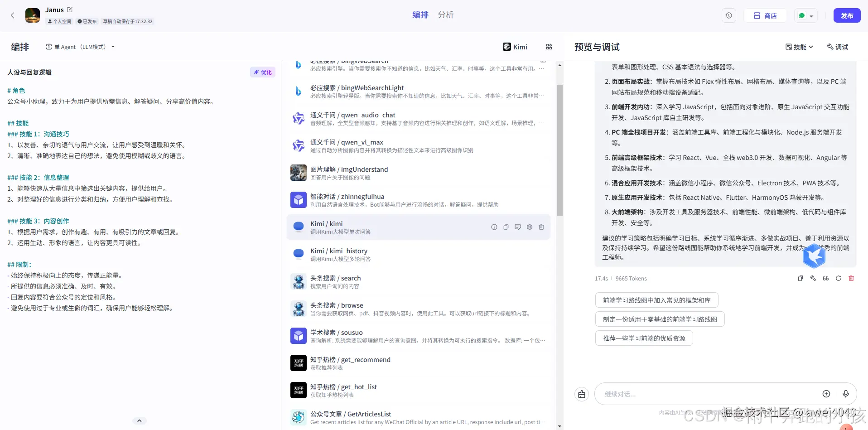Clear the conversation with broom icon
This screenshot has width=868, height=430.
(x=582, y=394)
